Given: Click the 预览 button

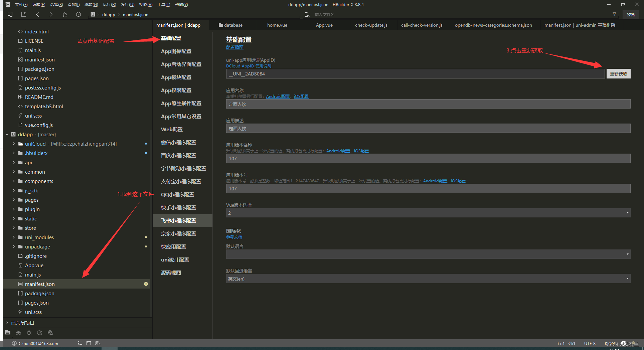Looking at the screenshot, I should [631, 14].
